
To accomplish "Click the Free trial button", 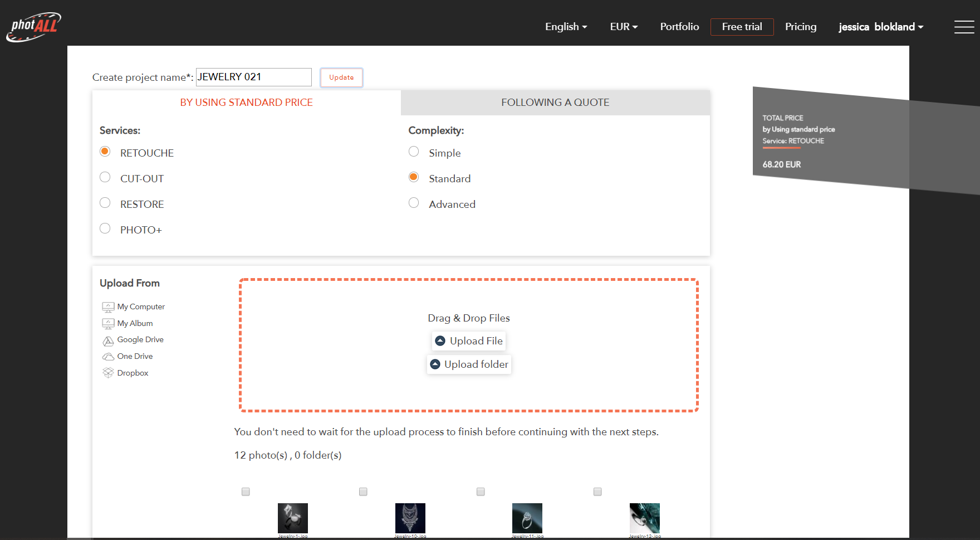I will [x=742, y=27].
